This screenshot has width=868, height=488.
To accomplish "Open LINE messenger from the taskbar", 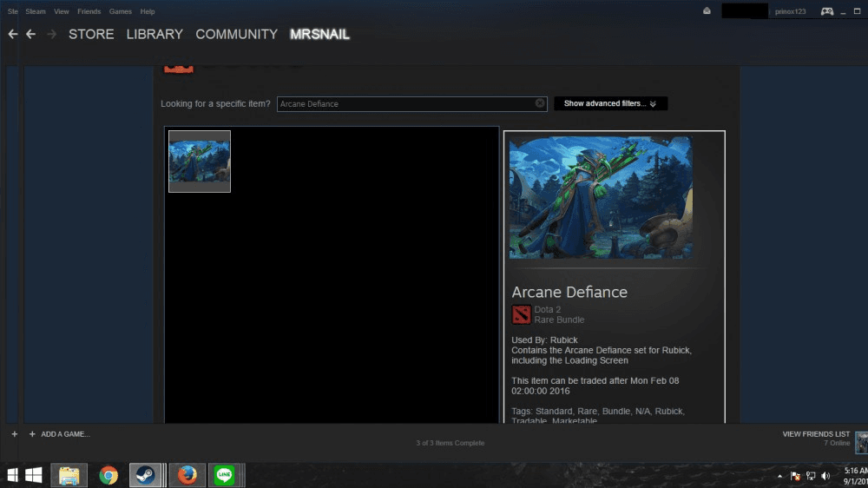I will (x=224, y=475).
